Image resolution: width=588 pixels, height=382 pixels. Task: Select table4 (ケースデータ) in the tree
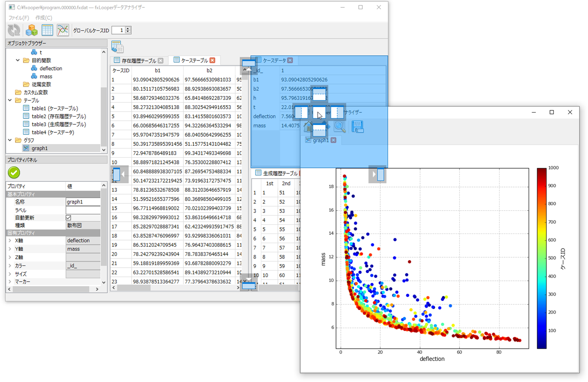point(52,132)
